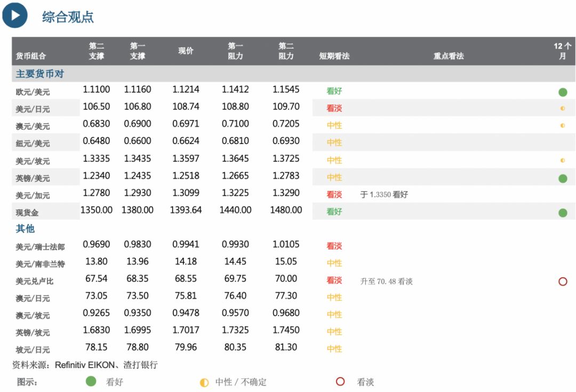Click the 现价 column header

(186, 51)
